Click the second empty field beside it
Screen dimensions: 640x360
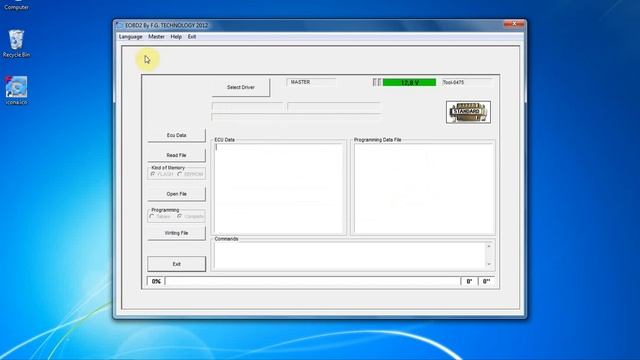pos(334,107)
